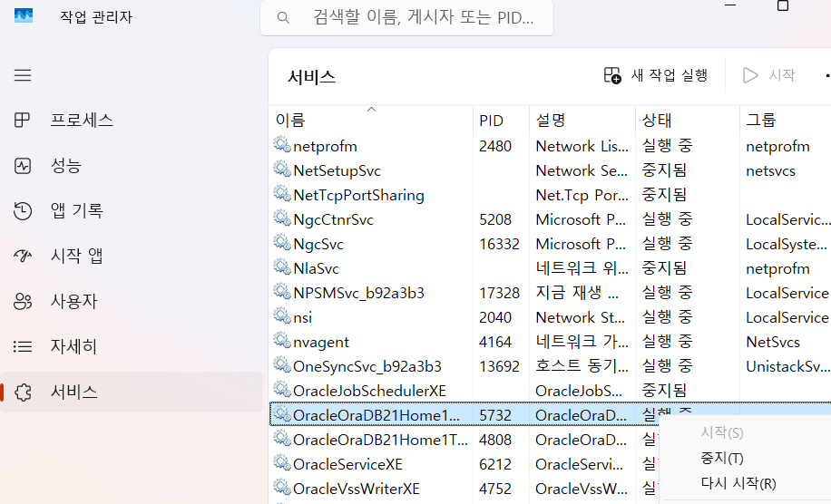The image size is (831, 504).
Task: Select the OracleJobSchedulerXE service name
Action: (x=369, y=391)
